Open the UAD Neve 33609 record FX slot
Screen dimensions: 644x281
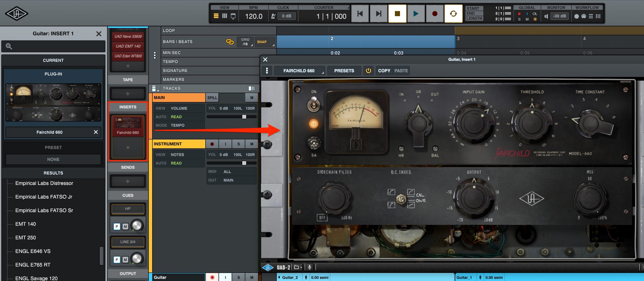(x=128, y=36)
